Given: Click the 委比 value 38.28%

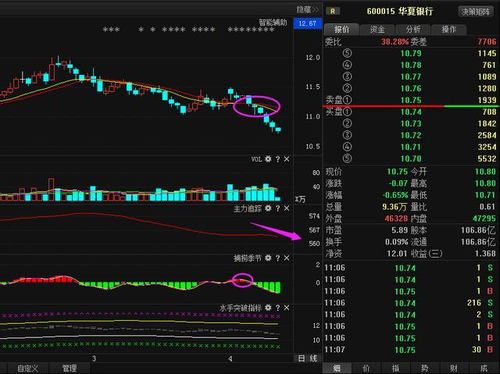Looking at the screenshot, I should (395, 42).
